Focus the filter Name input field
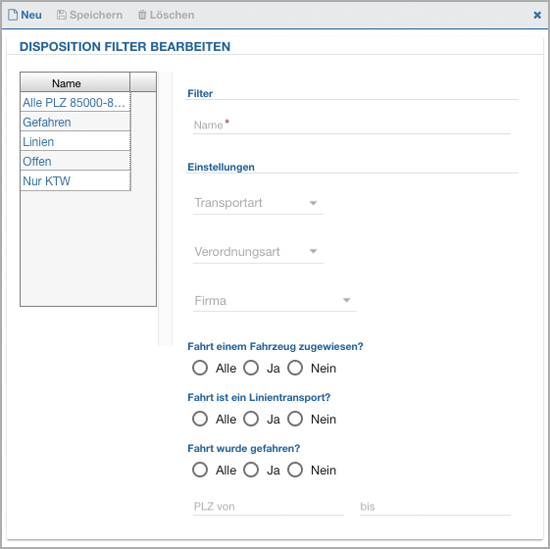Image resolution: width=550 pixels, height=549 pixels. coord(352,125)
